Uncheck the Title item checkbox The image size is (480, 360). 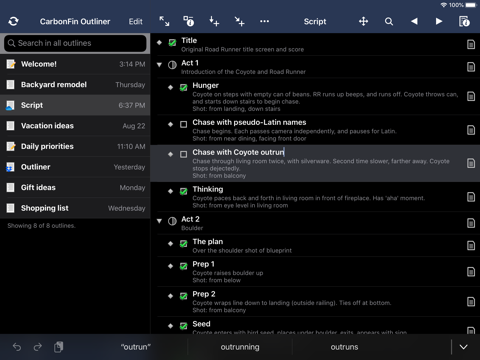coord(172,43)
